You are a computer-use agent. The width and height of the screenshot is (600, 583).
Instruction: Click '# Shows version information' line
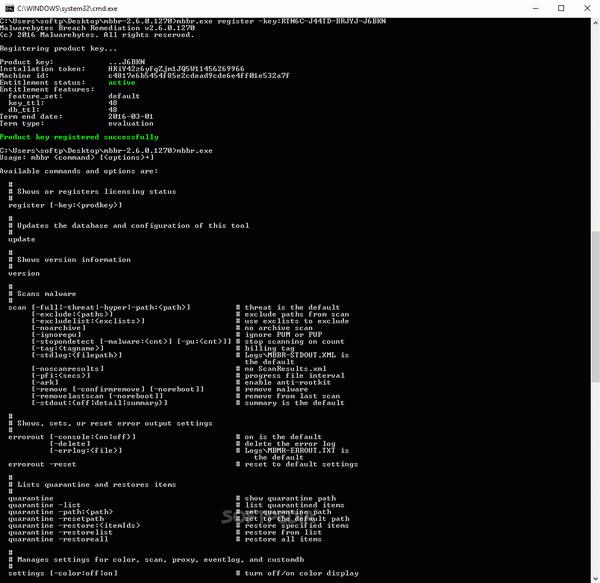click(70, 260)
